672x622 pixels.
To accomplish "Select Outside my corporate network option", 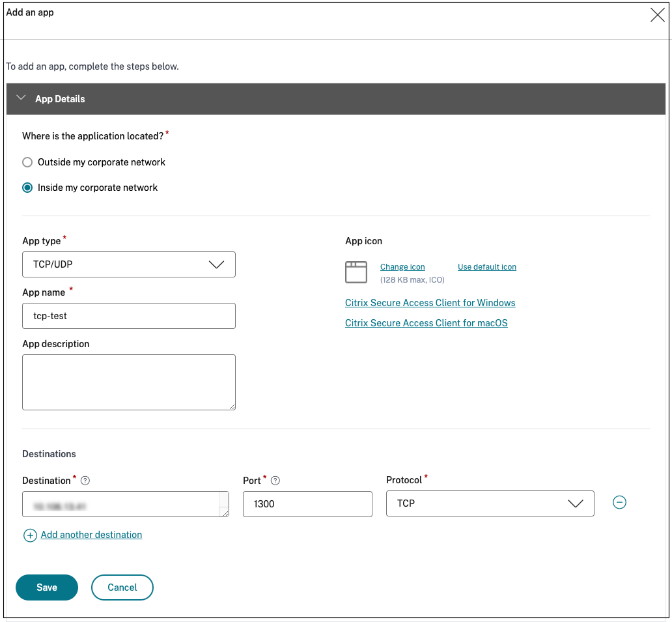I will (x=27, y=162).
